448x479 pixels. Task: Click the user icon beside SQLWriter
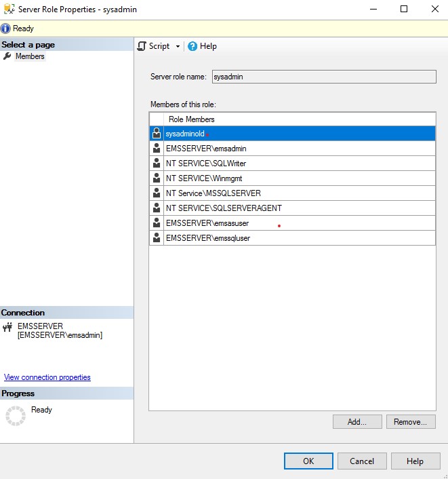(157, 163)
